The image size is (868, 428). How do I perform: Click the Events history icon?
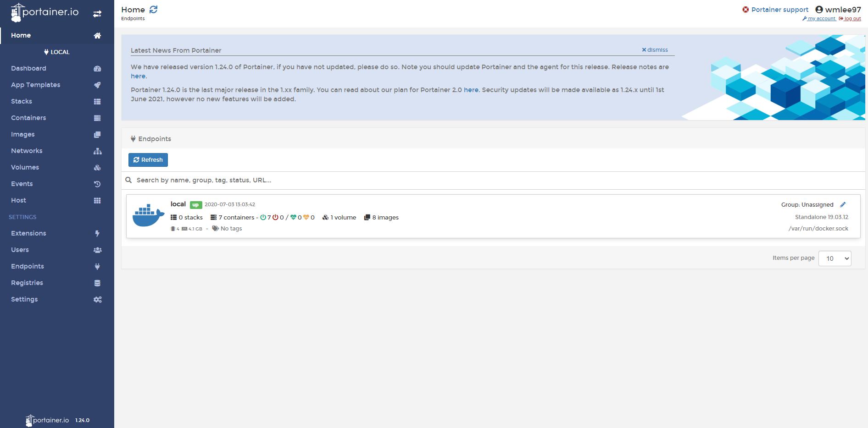pyautogui.click(x=97, y=184)
